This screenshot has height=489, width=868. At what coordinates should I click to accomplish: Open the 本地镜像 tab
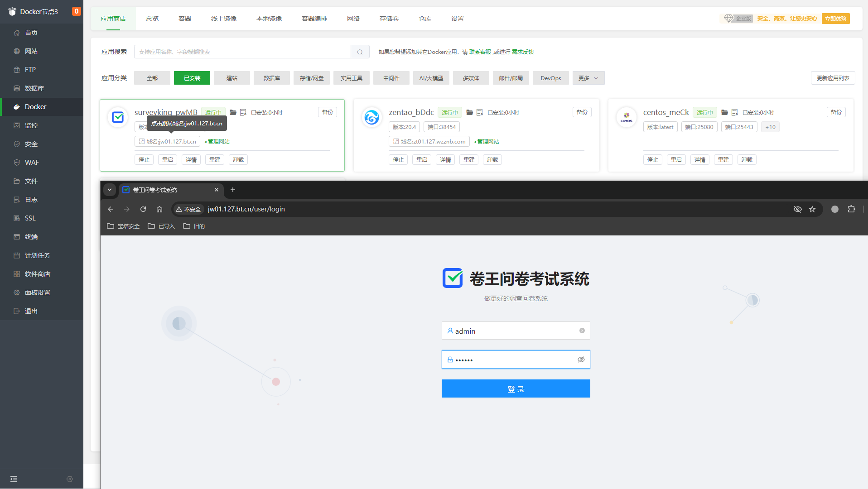tap(269, 19)
